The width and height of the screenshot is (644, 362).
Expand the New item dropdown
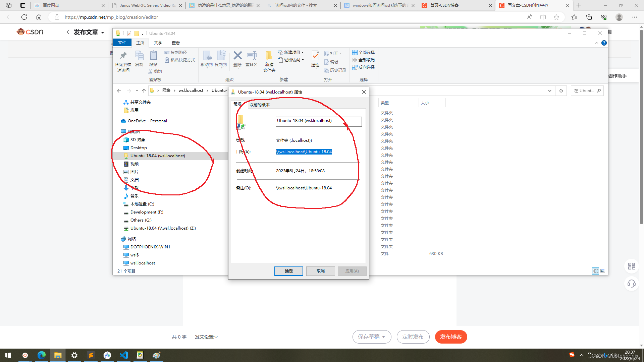coord(291,53)
